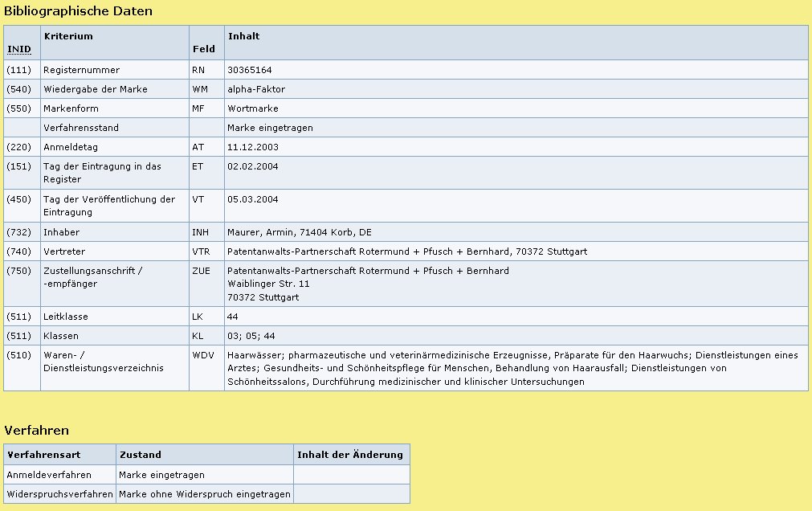The image size is (812, 511).
Task: Click the Kriterium column header
Action: click(68, 36)
